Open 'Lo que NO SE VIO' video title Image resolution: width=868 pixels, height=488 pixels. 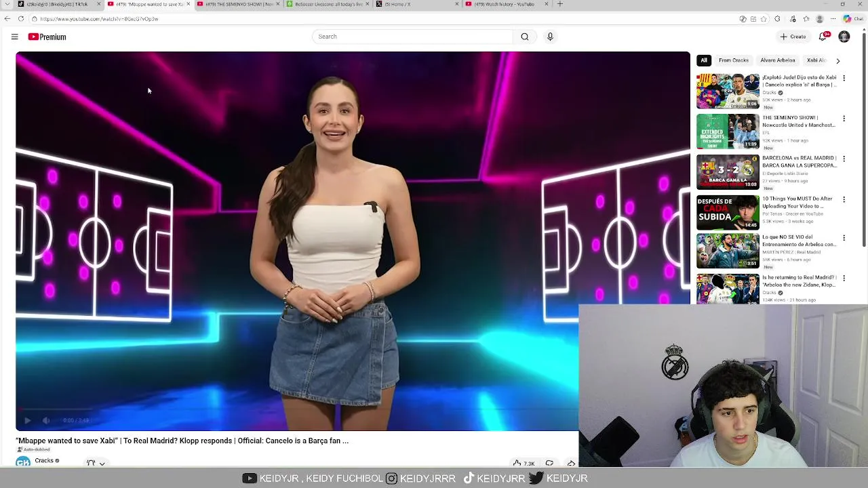(799, 241)
